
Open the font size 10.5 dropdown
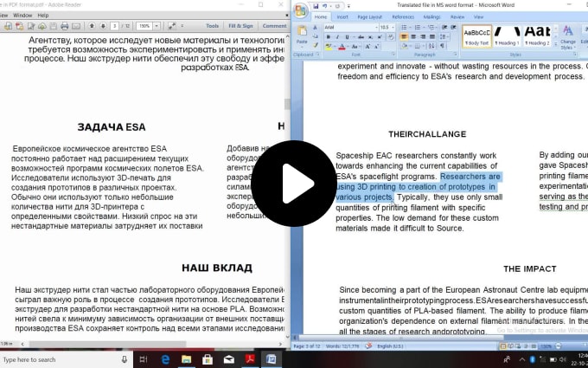tap(393, 28)
